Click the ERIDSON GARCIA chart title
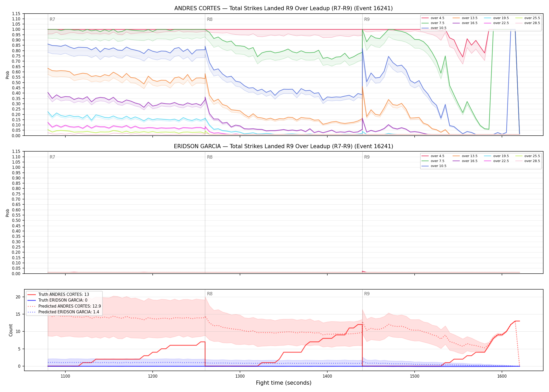 click(283, 146)
